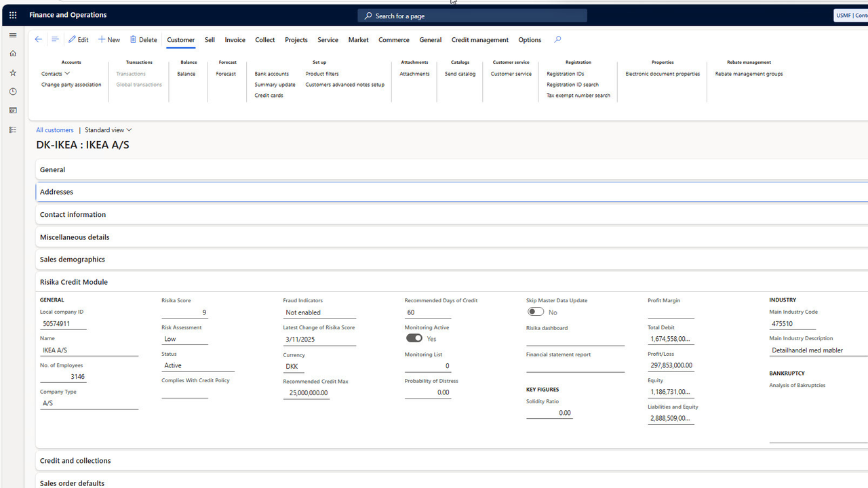
Task: Open the app launcher waffle icon
Action: [x=13, y=15]
